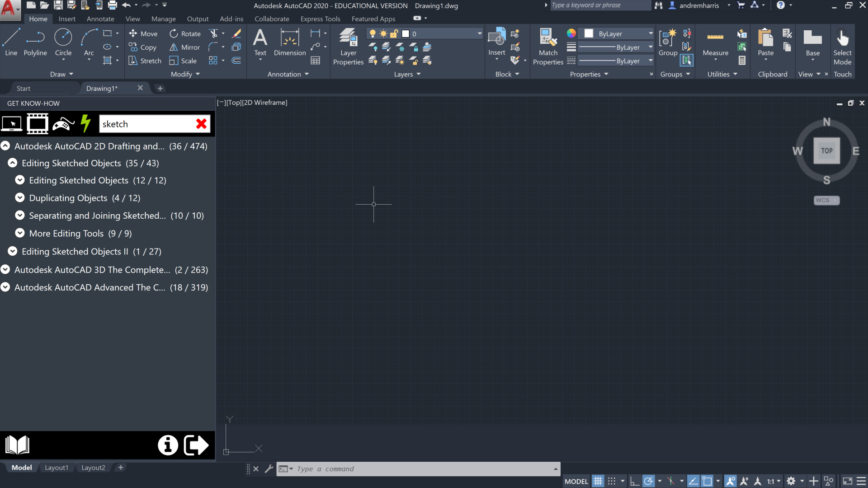Activate the Mirror modify tool
This screenshot has height=488, width=868.
coord(184,47)
